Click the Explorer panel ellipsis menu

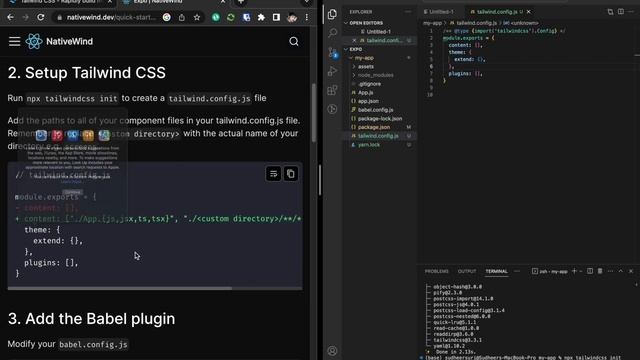[408, 12]
